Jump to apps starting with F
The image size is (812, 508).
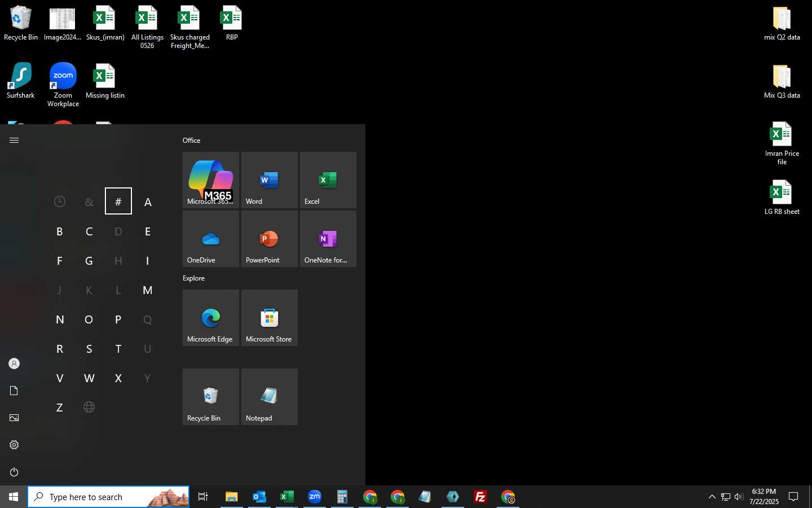coord(60,260)
